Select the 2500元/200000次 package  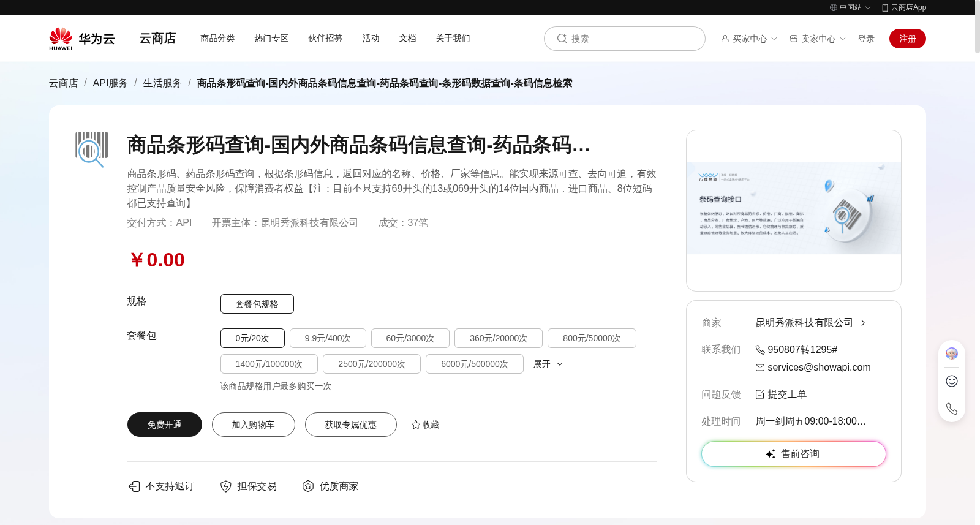[372, 364]
